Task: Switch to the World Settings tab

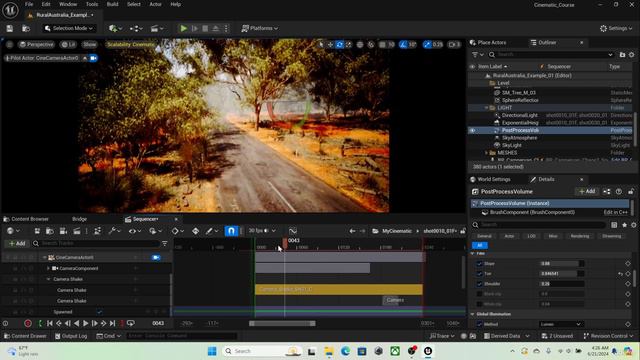Action: click(x=491, y=179)
